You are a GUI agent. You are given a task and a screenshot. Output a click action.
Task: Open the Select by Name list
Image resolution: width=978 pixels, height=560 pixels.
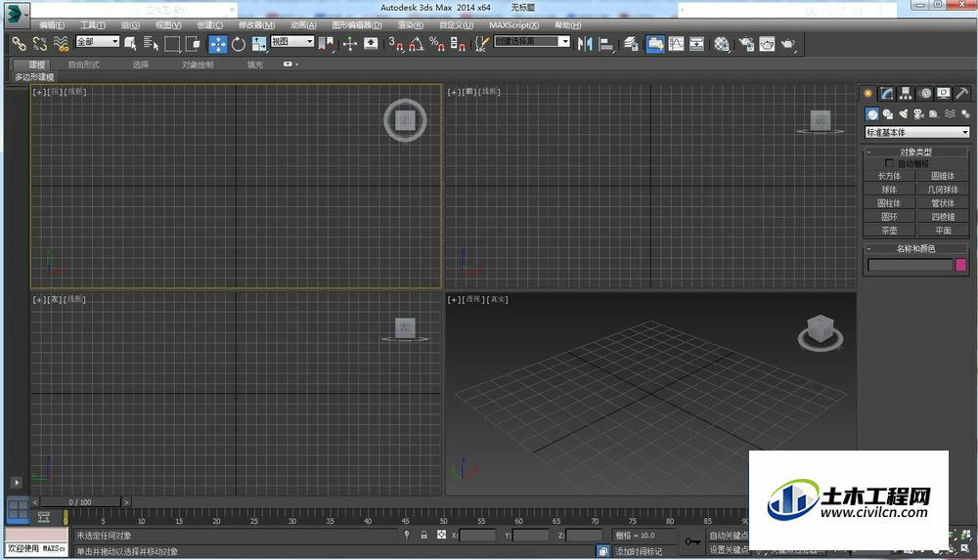point(151,44)
